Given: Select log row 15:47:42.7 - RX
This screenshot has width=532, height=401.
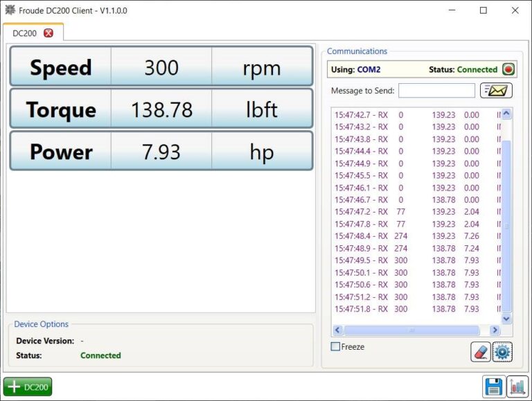Looking at the screenshot, I should point(416,115).
